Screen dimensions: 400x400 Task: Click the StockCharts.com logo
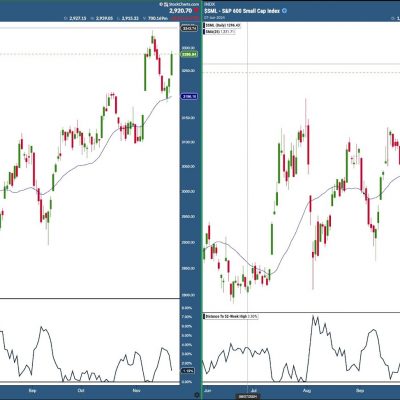pyautogui.click(x=179, y=4)
